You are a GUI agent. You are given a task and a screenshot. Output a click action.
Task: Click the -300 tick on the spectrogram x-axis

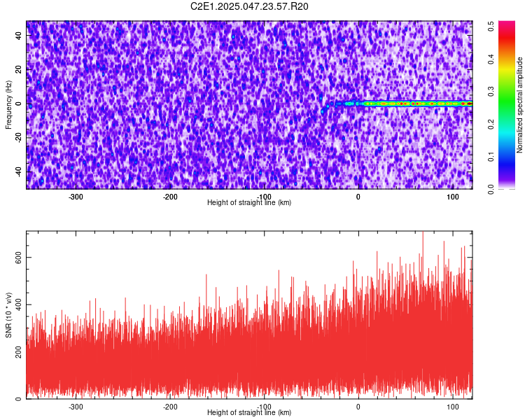76,197
